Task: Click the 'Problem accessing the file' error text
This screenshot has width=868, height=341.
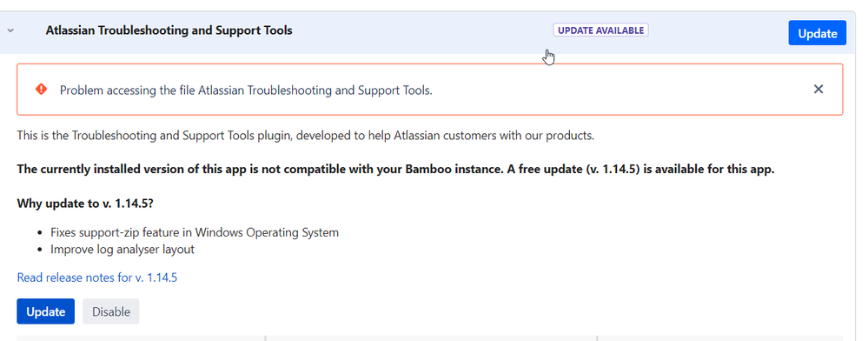Action: click(247, 90)
